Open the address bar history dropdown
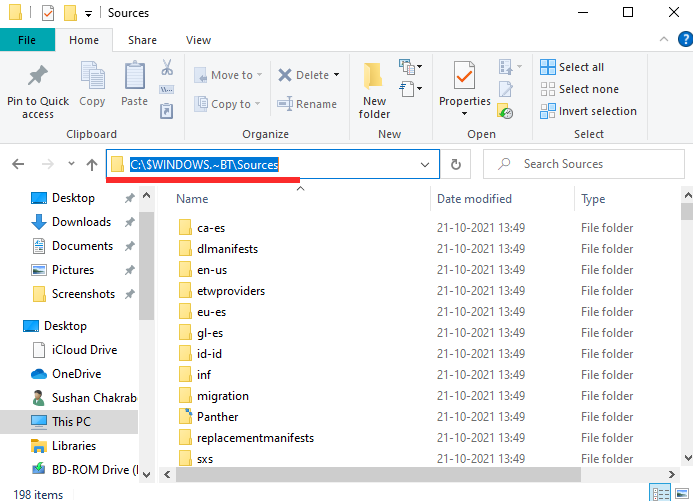Screen dimensions: 693x501 (425, 164)
